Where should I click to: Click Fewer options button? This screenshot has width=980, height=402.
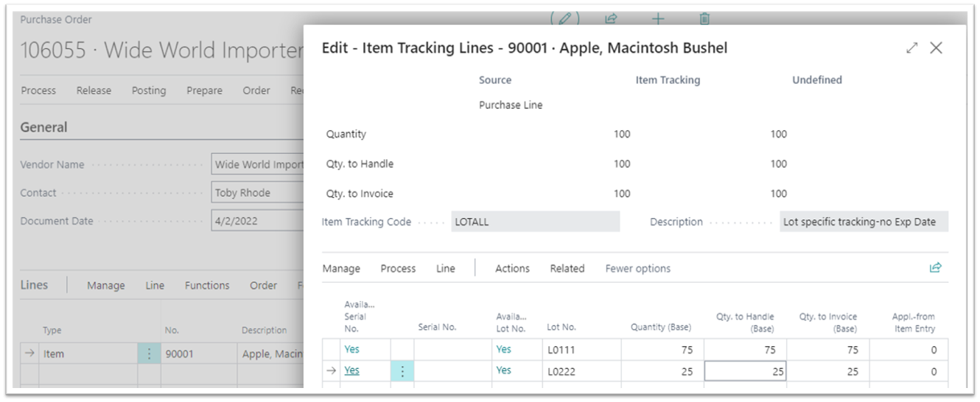coord(637,269)
